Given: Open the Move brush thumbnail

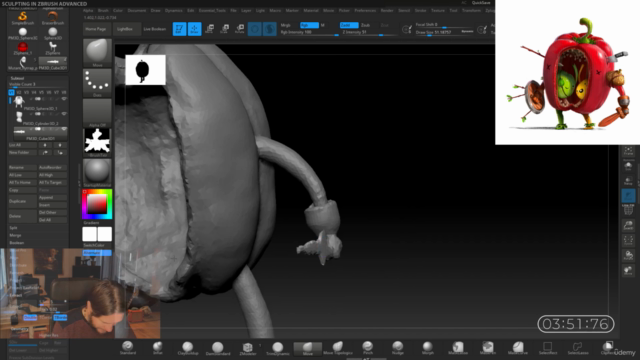Looking at the screenshot, I should [97, 53].
